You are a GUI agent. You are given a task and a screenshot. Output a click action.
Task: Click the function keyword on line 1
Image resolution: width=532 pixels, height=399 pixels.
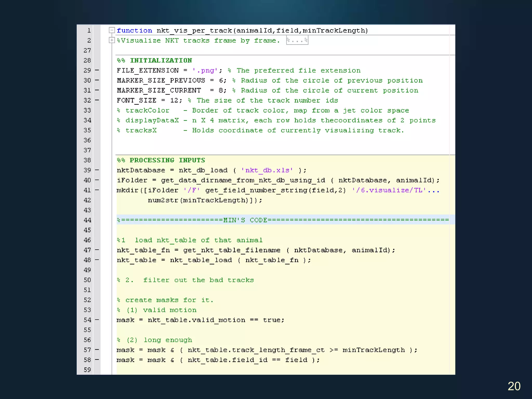134,31
